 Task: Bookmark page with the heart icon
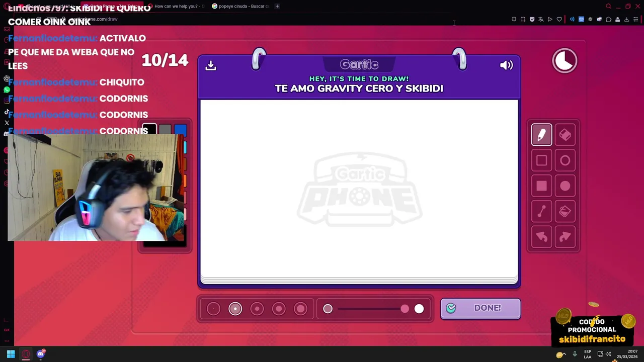[x=559, y=19]
